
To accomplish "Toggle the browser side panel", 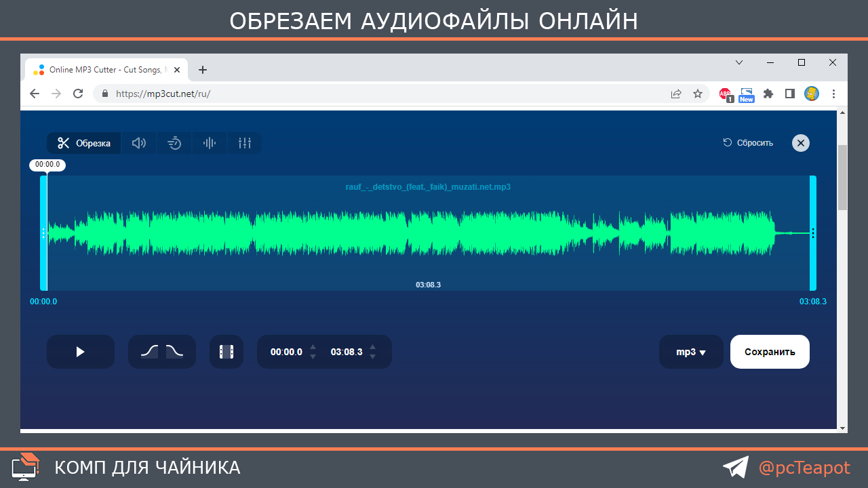I will click(790, 94).
